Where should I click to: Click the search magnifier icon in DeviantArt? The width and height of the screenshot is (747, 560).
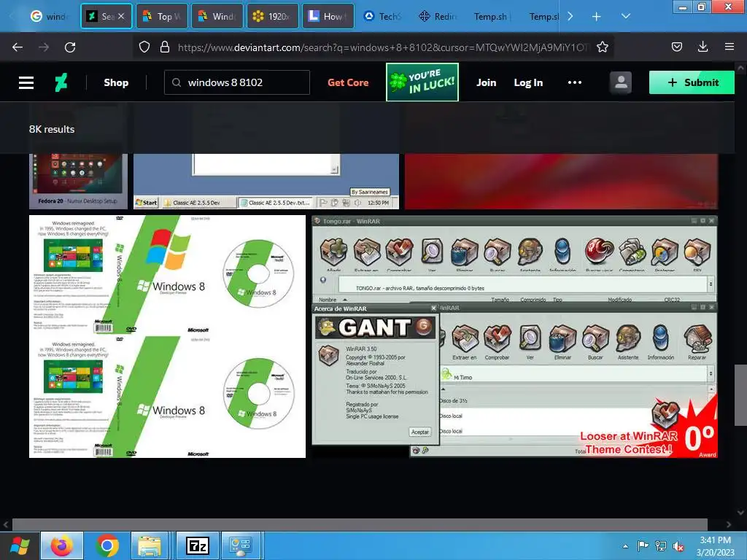pos(177,82)
